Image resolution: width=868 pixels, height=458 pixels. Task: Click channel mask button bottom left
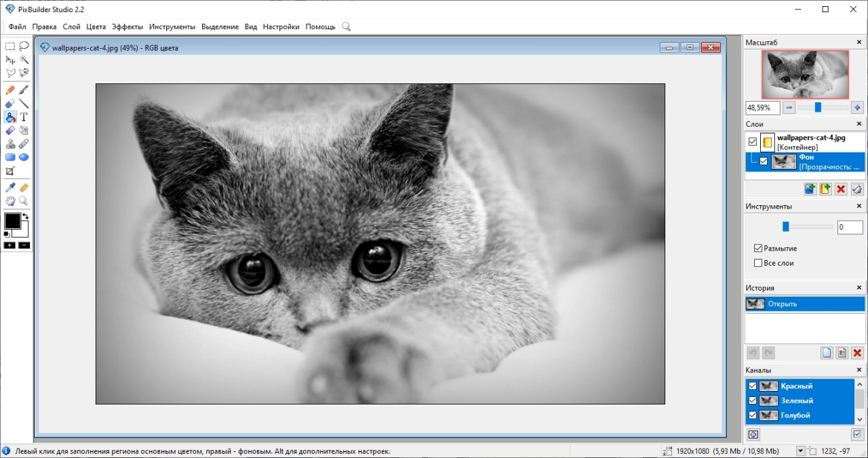click(753, 434)
